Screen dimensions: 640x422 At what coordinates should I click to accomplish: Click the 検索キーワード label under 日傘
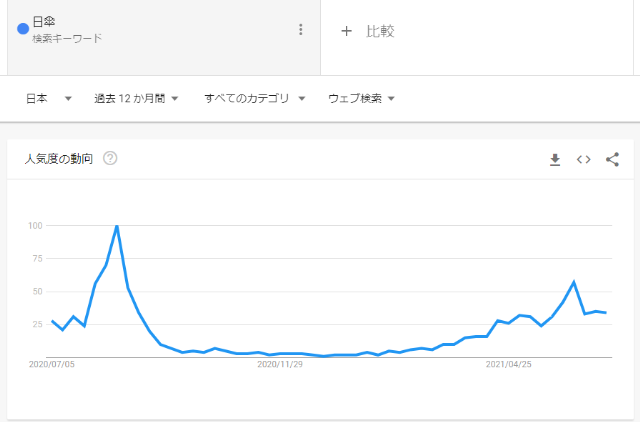click(x=67, y=38)
